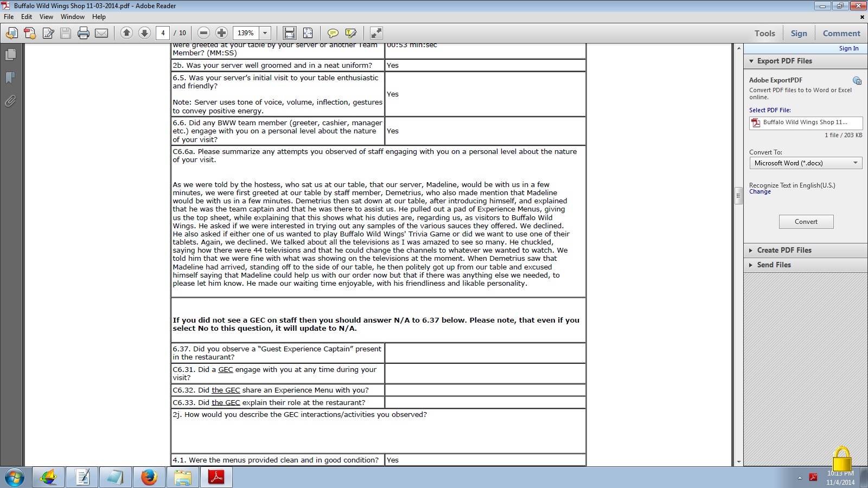
Task: Select fit width scrolling mode icon
Action: tap(290, 33)
